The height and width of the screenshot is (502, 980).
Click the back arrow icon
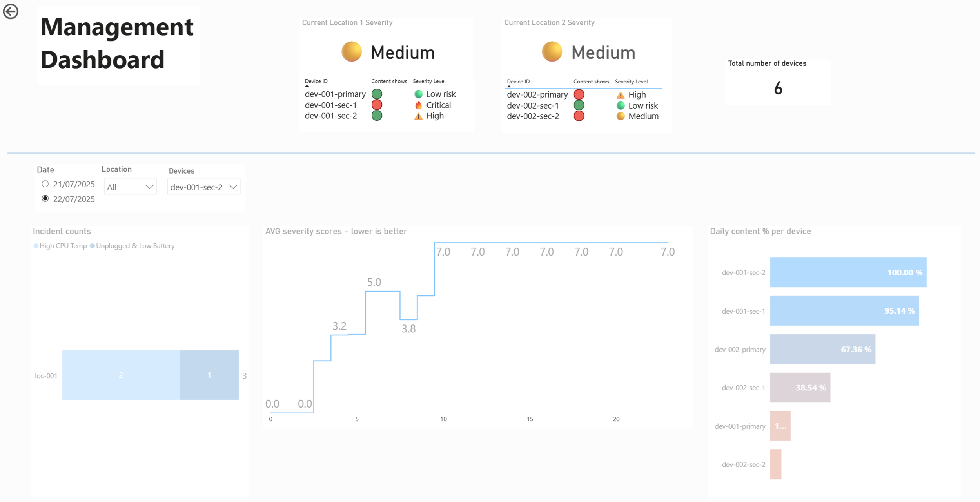[11, 11]
